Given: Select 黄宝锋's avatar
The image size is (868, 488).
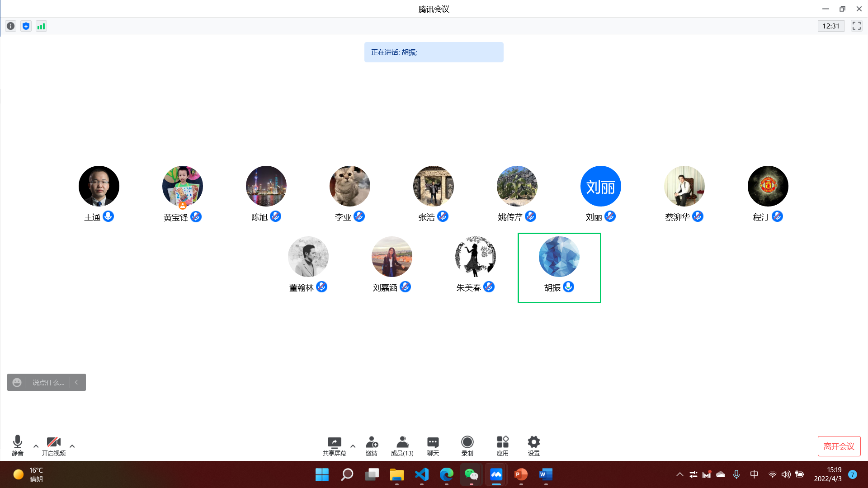Looking at the screenshot, I should click(x=183, y=186).
